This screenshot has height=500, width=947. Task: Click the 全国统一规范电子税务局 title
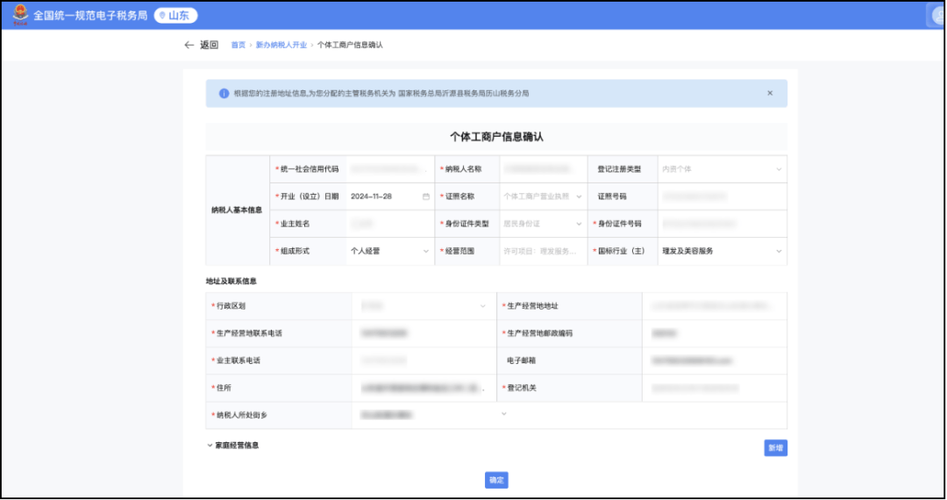[x=90, y=15]
